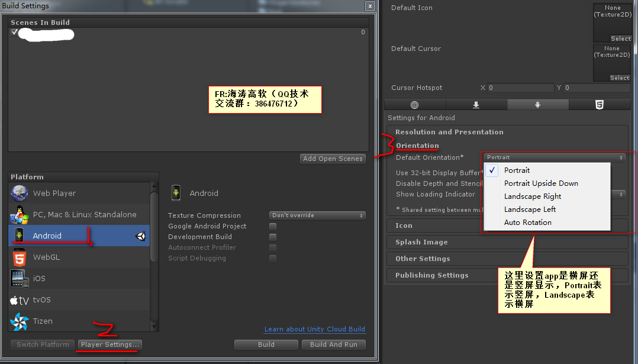Choose Portrait orientation option

click(547, 170)
